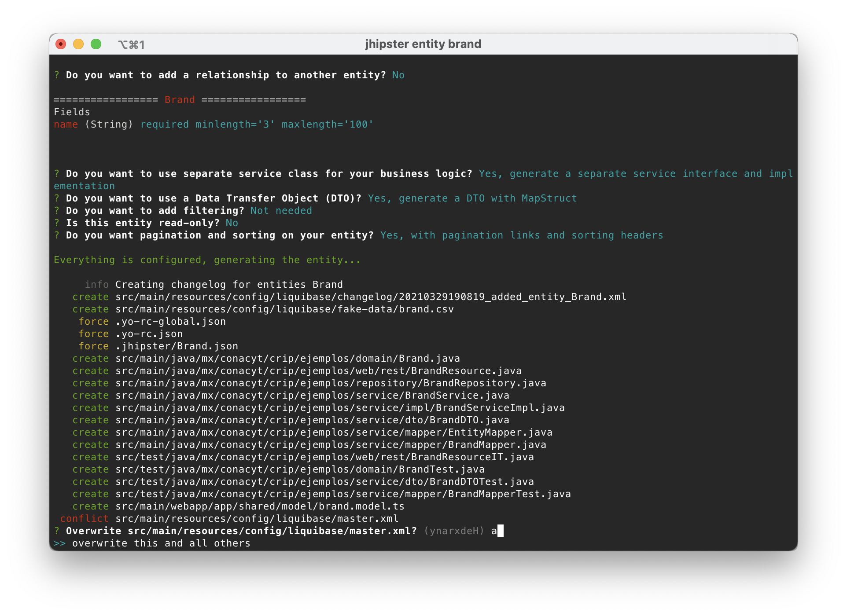This screenshot has width=847, height=616.
Task: Click the '.yo-rc.json' force line
Action: tap(131, 334)
